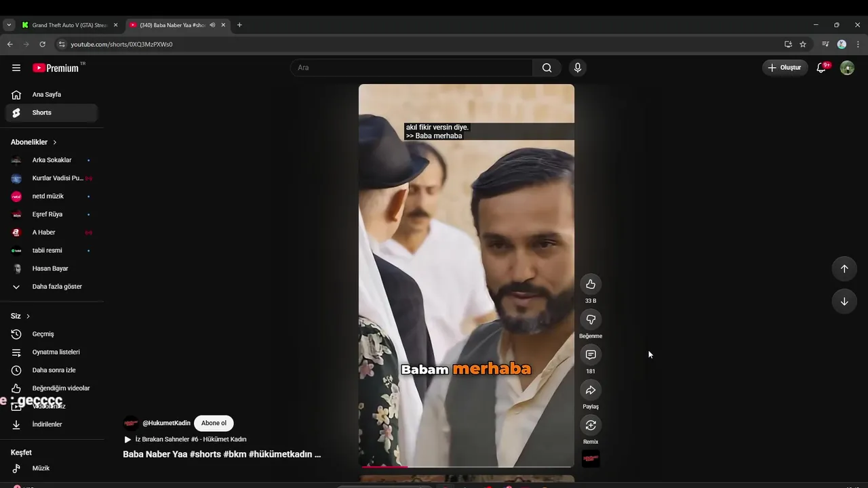Image resolution: width=868 pixels, height=488 pixels.
Task: Open İndirilenler downloads
Action: pyautogui.click(x=52, y=424)
